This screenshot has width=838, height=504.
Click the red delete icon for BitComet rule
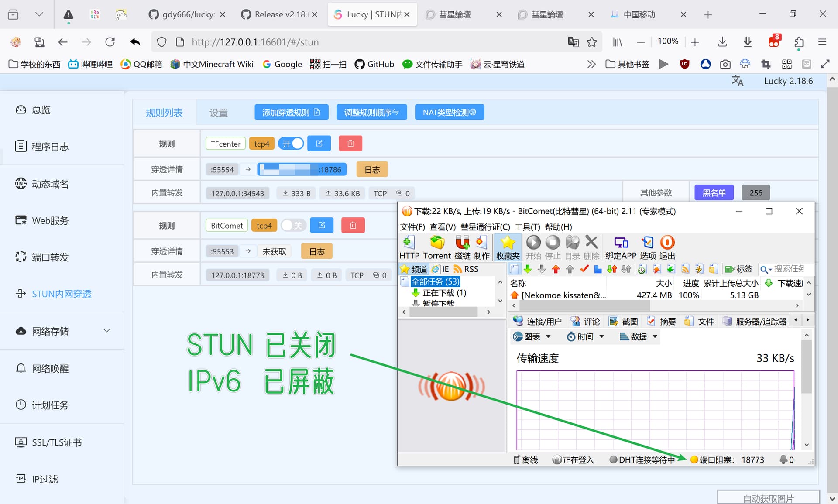353,225
